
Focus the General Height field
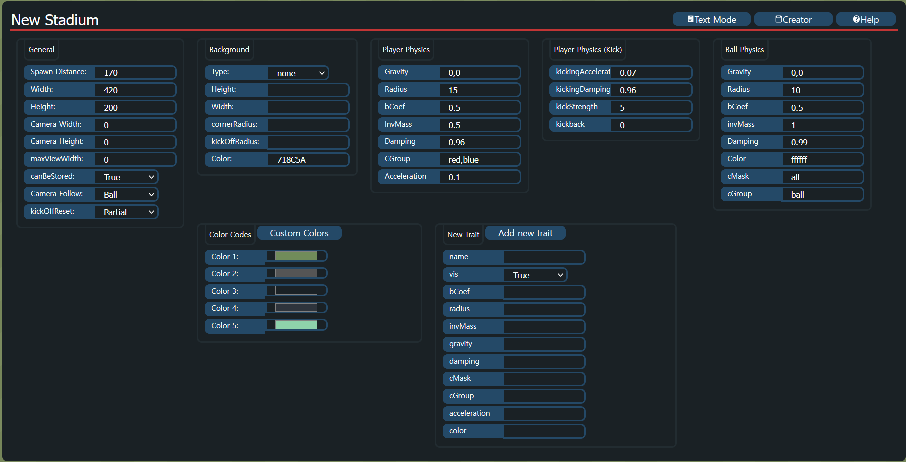point(136,107)
